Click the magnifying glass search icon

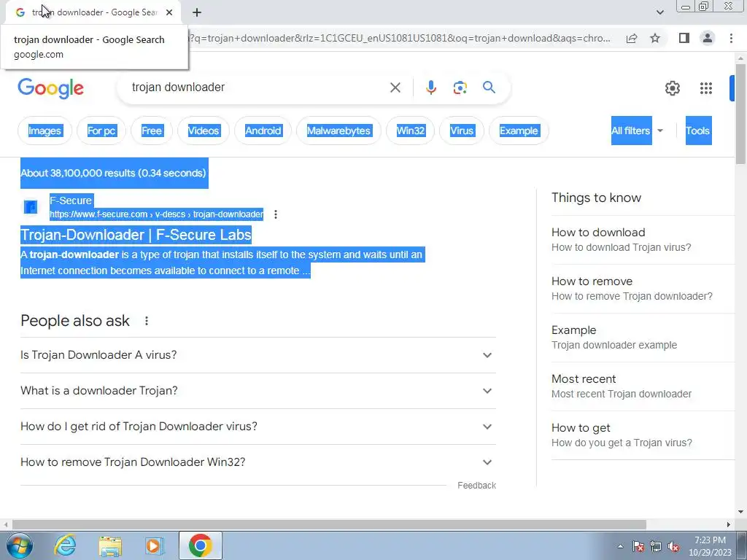(489, 87)
